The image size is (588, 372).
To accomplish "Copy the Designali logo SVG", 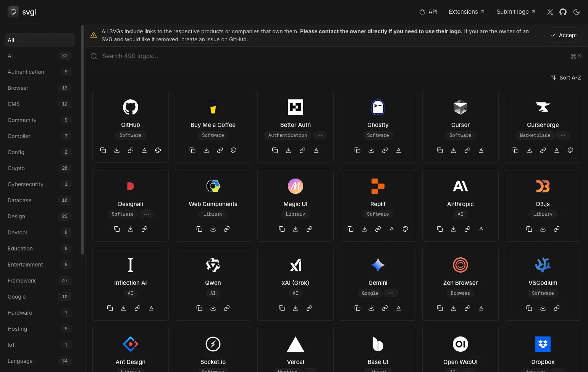I will click(x=117, y=229).
